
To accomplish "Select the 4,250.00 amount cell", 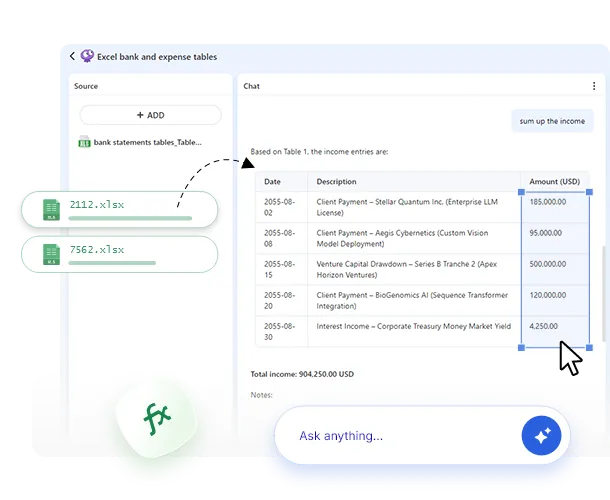I will pyautogui.click(x=555, y=332).
